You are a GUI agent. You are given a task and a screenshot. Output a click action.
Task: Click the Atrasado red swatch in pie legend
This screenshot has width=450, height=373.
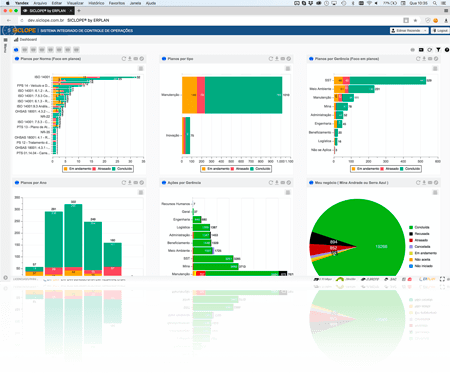tap(411, 240)
